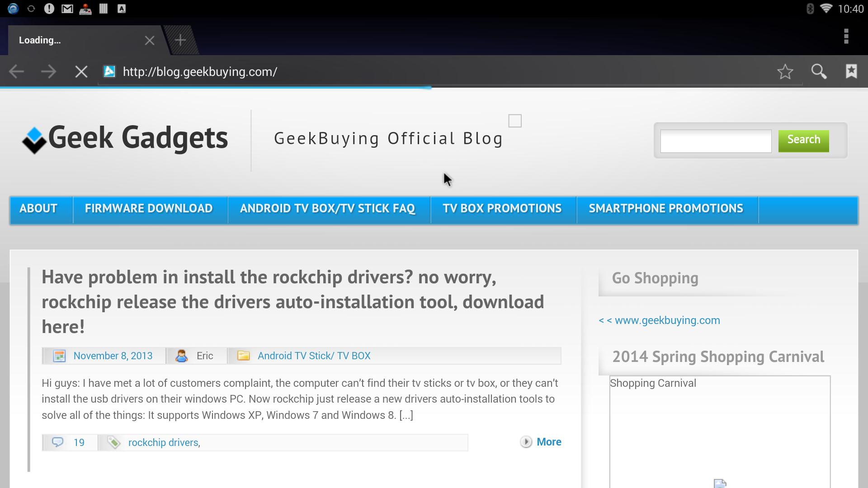Click the author icon beside Eric
Image resolution: width=868 pixels, height=488 pixels.
tap(182, 356)
